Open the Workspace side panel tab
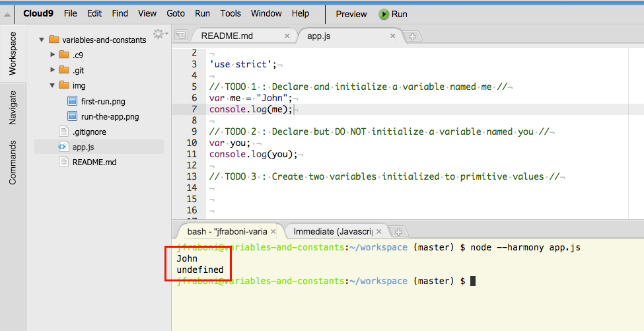 tap(13, 54)
